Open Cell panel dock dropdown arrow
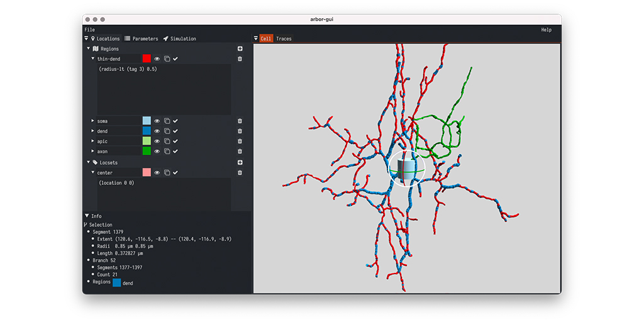 coord(256,38)
